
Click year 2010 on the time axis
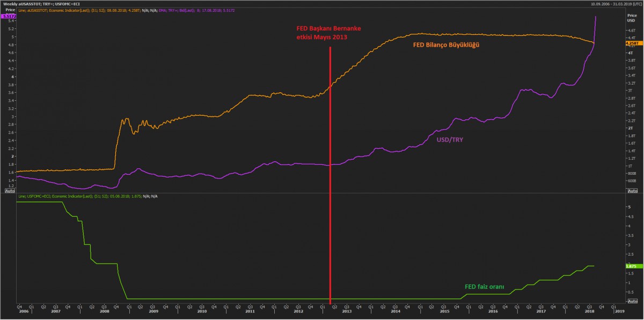[x=202, y=311]
